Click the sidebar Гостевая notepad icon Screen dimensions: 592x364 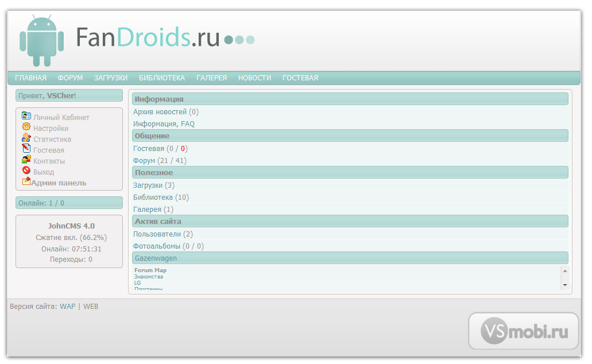point(26,148)
